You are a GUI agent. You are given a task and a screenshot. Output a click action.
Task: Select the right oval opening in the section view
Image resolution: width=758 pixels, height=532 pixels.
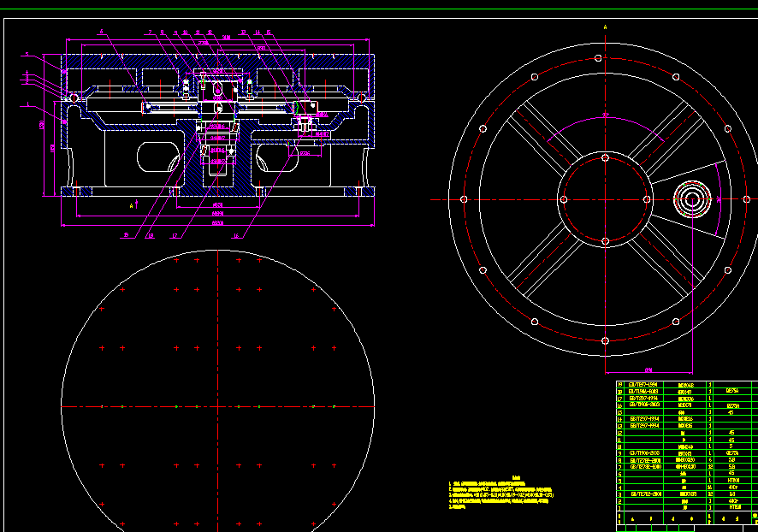[x=277, y=157]
